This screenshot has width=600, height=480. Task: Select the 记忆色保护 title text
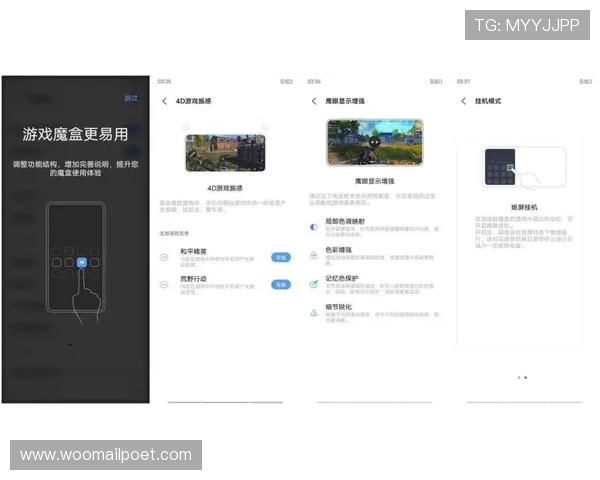point(342,278)
